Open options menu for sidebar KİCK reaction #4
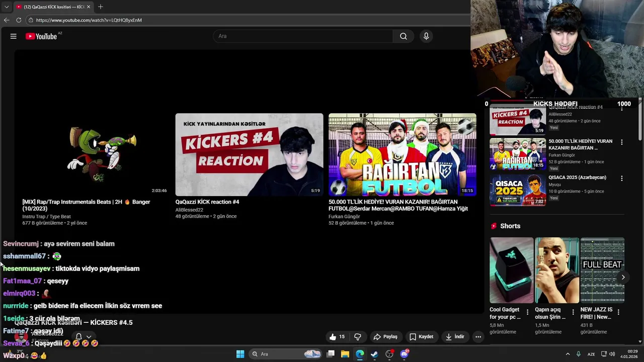 (622, 108)
